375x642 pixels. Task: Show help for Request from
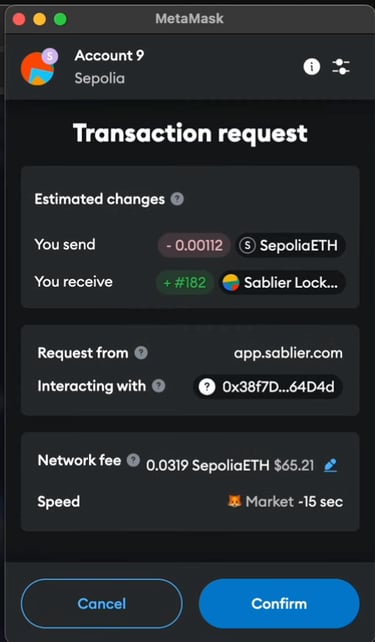(141, 353)
